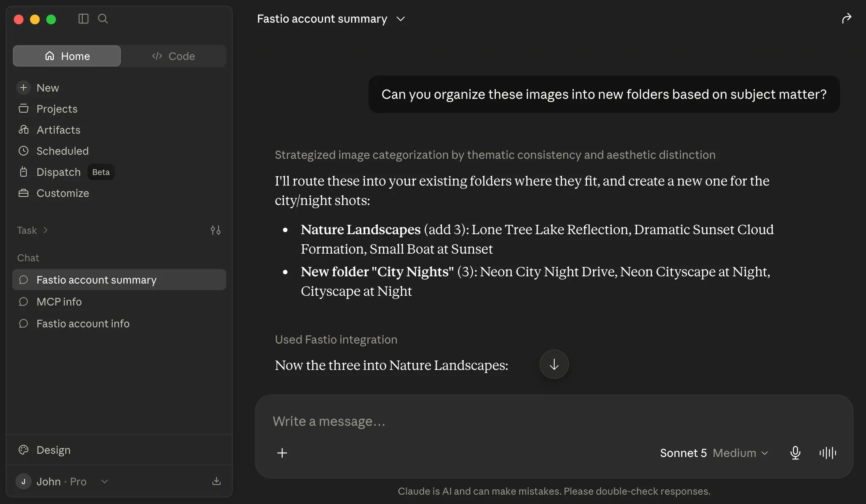Image resolution: width=866 pixels, height=504 pixels.
Task: Open the Fastio account info chat
Action: tap(119, 323)
